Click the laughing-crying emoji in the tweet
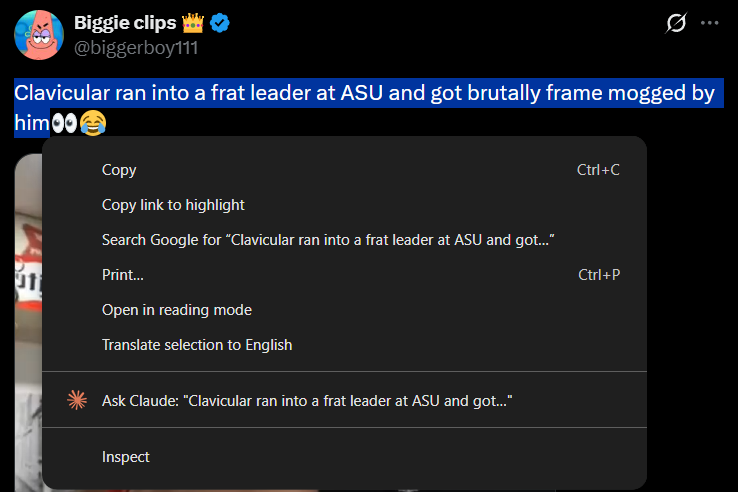The height and width of the screenshot is (492, 738). [92, 124]
